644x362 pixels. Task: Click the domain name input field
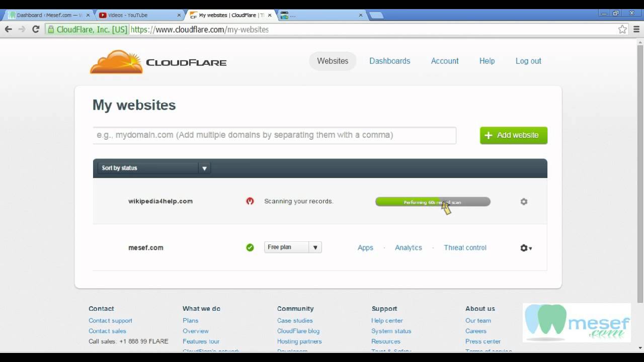point(275,135)
